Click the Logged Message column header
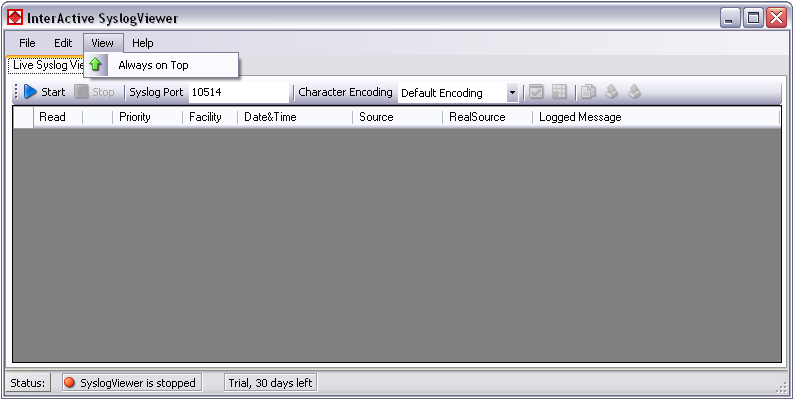The height and width of the screenshot is (400, 794). 580,117
